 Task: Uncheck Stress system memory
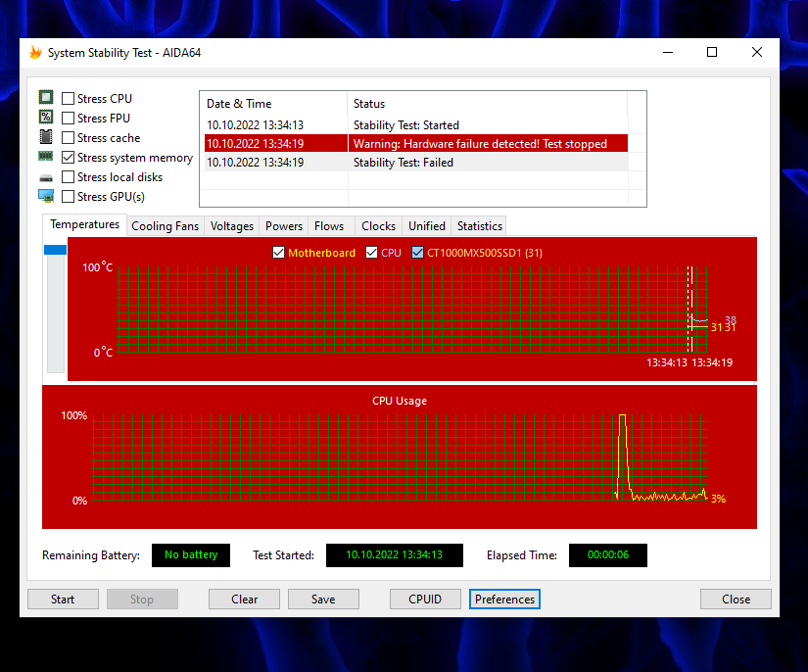point(68,157)
